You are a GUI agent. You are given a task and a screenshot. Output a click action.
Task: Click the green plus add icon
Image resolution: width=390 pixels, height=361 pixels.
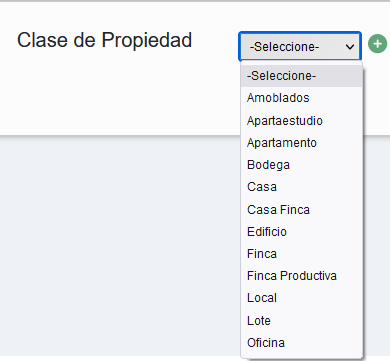377,44
